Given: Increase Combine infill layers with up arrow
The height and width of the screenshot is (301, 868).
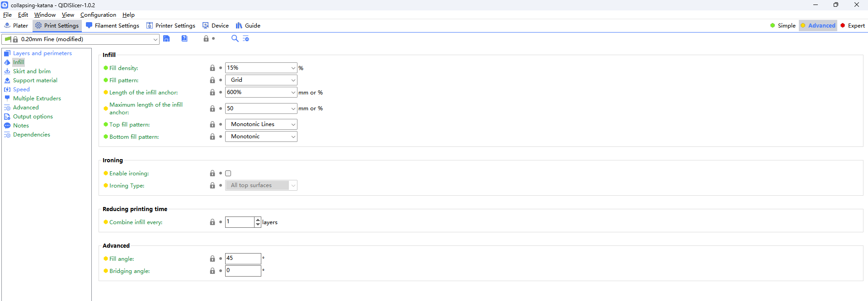Looking at the screenshot, I should click(x=258, y=220).
